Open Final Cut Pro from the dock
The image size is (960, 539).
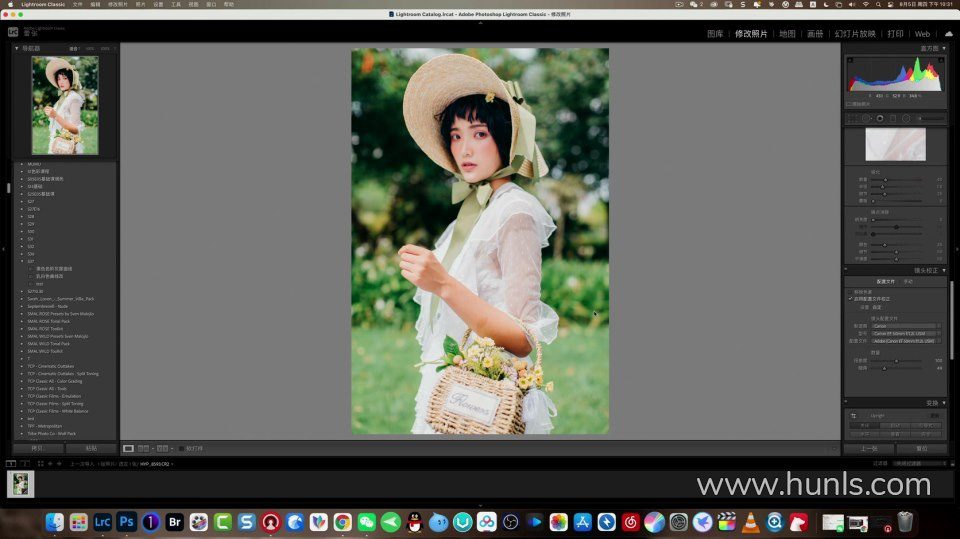click(x=727, y=522)
